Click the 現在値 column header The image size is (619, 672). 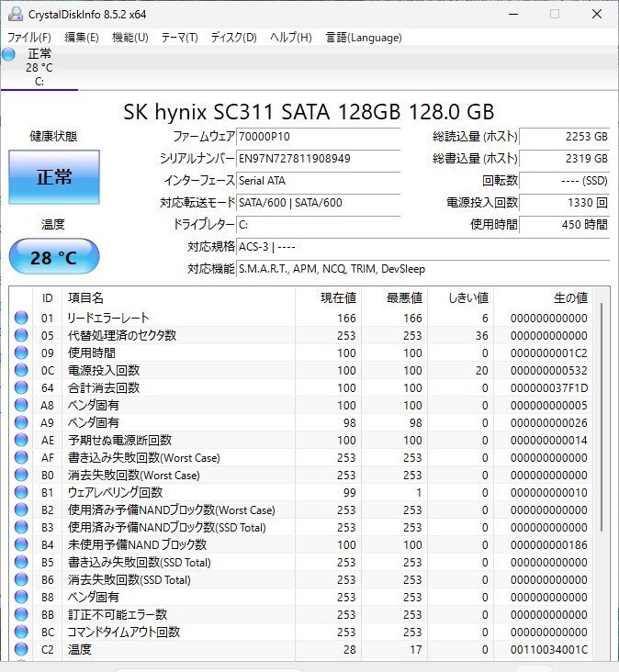click(x=329, y=297)
